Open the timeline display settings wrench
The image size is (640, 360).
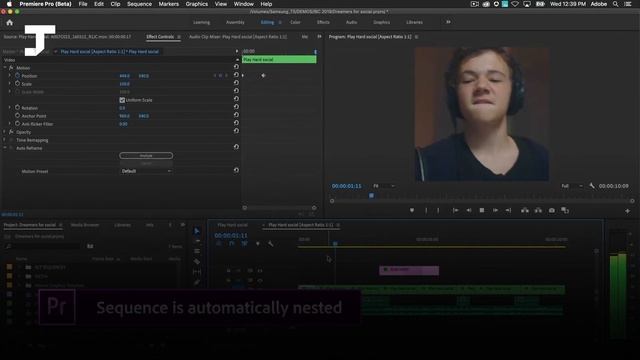tap(271, 244)
